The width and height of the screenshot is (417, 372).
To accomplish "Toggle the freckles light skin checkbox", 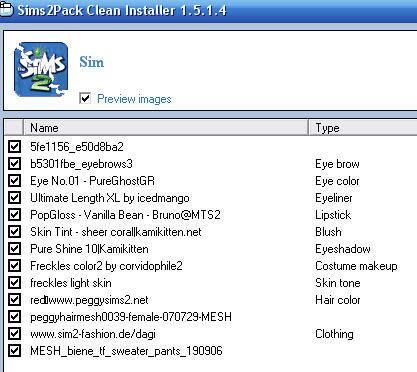I will pyautogui.click(x=14, y=283).
